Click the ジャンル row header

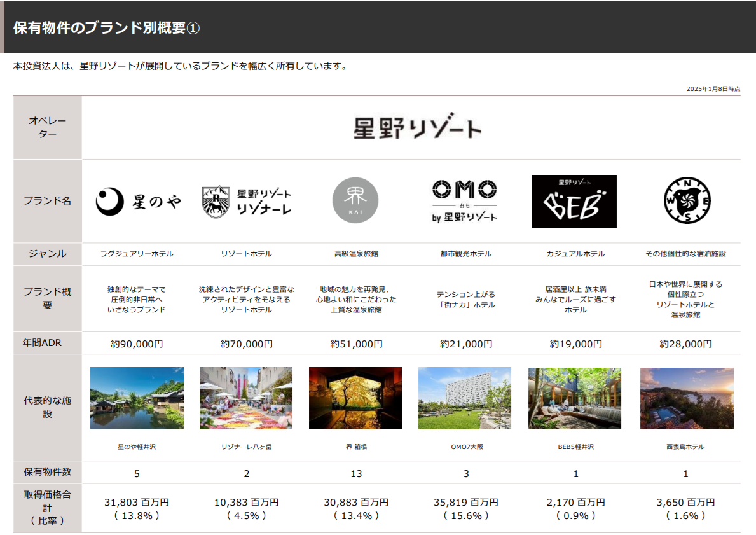coord(47,254)
